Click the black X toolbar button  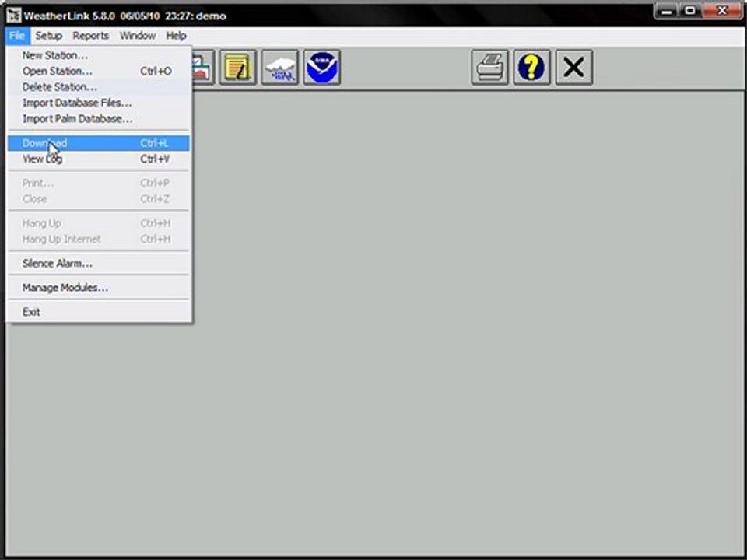574,67
